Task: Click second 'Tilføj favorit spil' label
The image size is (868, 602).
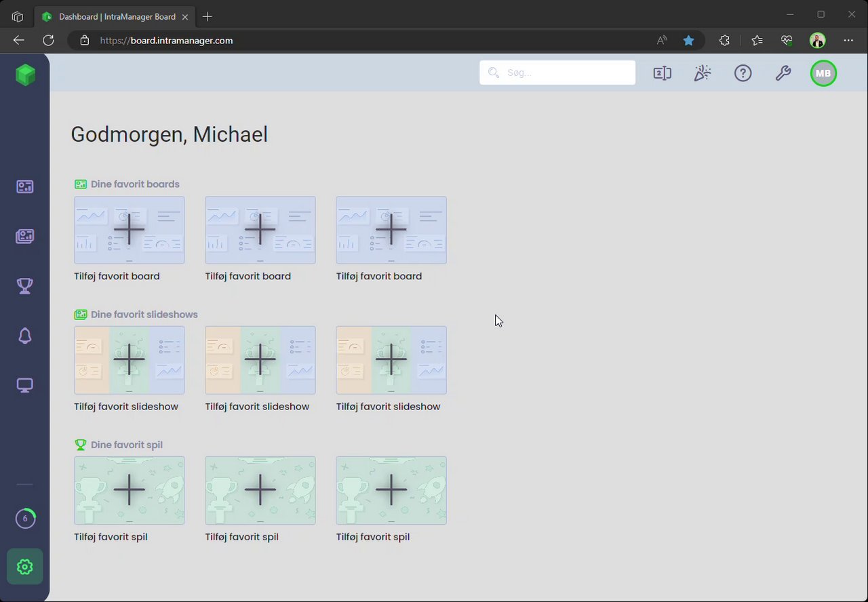Action: point(241,537)
